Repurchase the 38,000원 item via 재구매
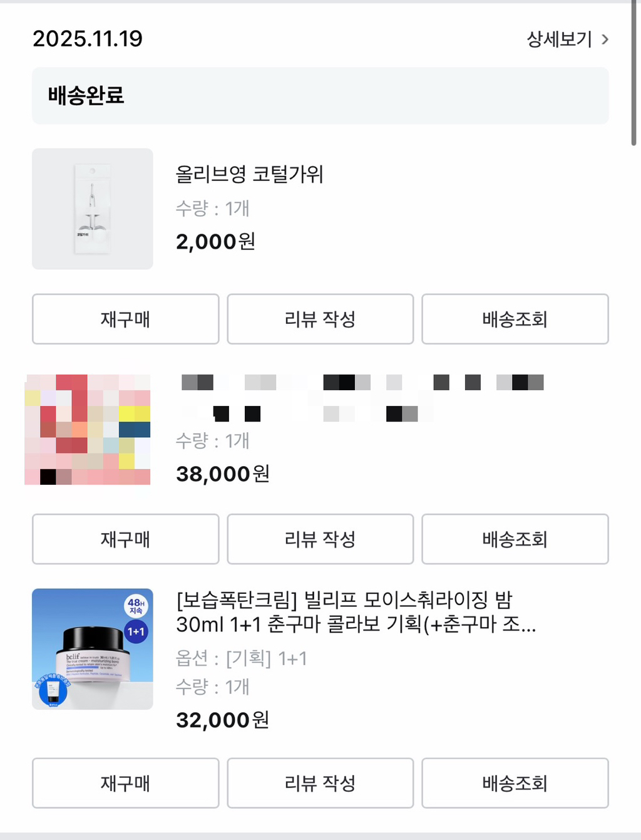 125,539
